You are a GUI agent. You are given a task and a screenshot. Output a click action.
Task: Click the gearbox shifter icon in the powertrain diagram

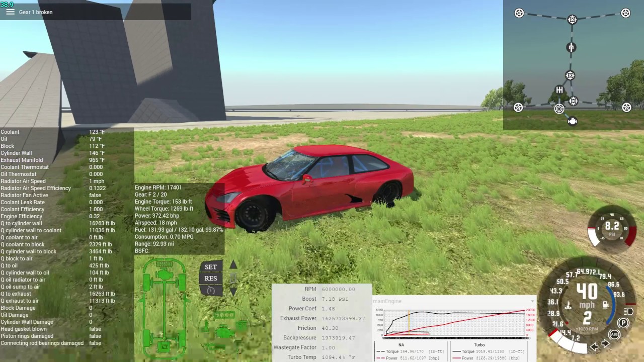click(x=559, y=90)
